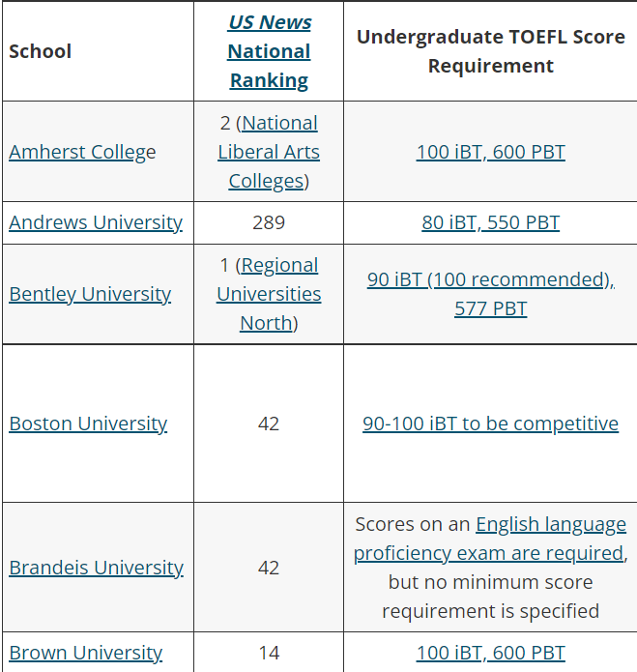637x672 pixels.
Task: Select the Undergraduate TOEFL Score Requirement header
Action: pyautogui.click(x=490, y=51)
